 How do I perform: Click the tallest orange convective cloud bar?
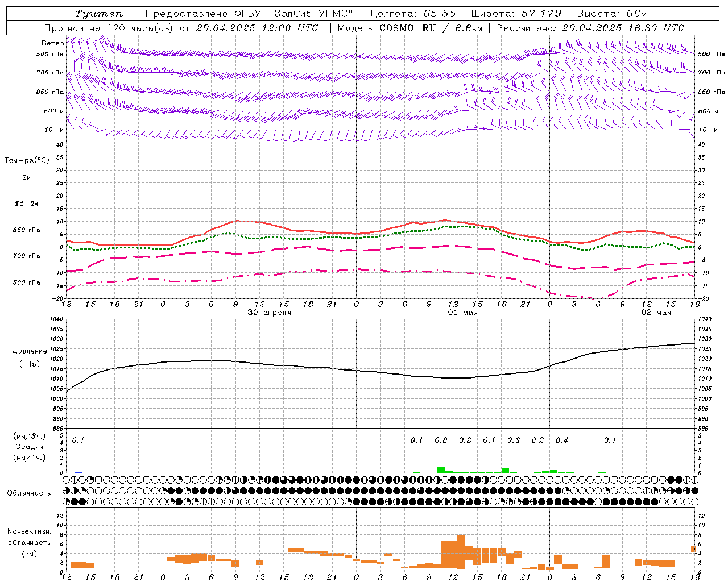point(461,552)
